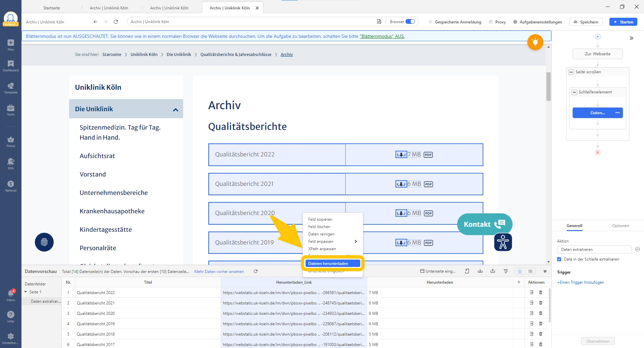The height and width of the screenshot is (348, 644).
Task: Click Einen Trigger hinzufügen link
Action: pos(581,282)
